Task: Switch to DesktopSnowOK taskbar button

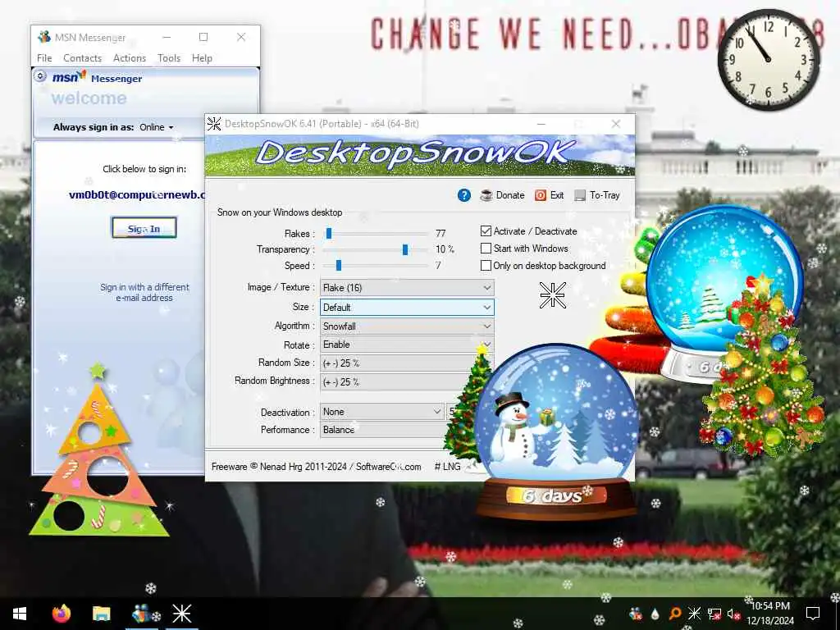Action: 181,614
